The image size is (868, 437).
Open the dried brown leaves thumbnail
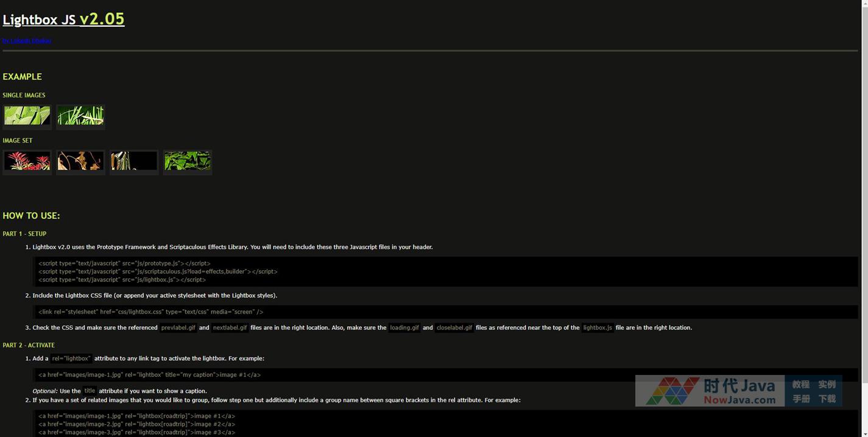coord(80,161)
